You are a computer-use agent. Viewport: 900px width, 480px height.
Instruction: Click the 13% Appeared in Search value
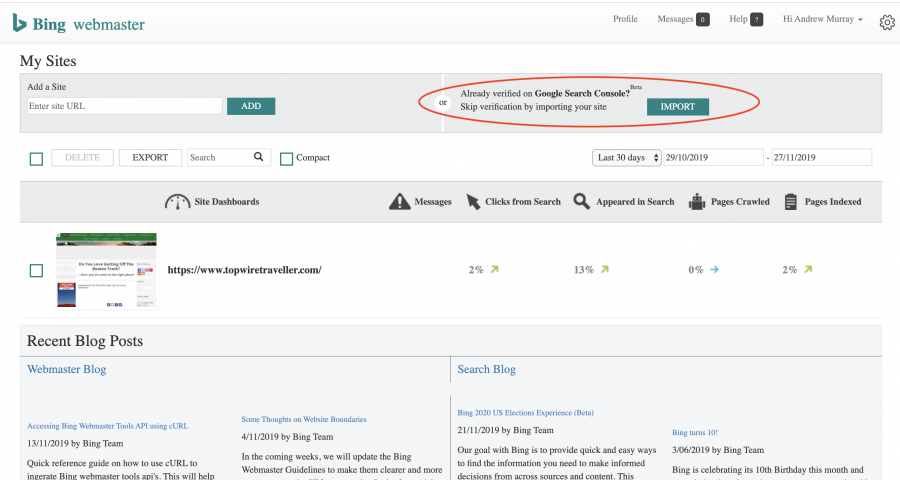tap(584, 270)
